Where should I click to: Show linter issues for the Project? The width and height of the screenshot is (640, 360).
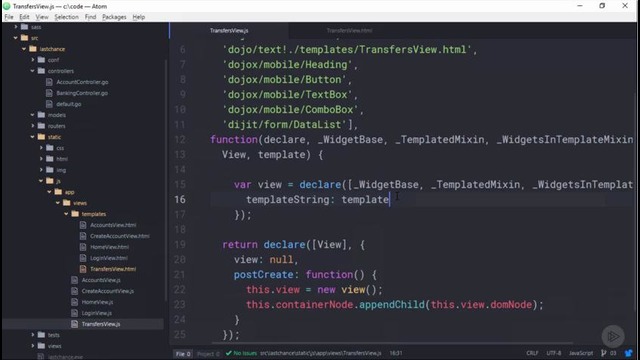point(208,354)
